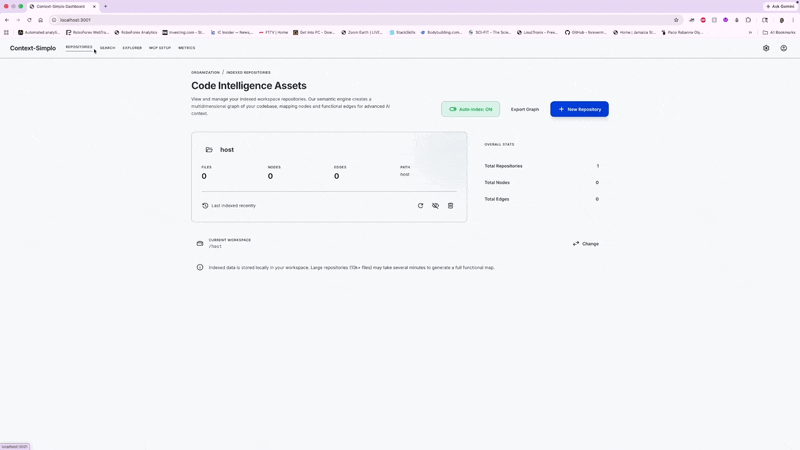Screen dimensions: 800x450
Task: Toggle the Auto-index ON switch
Action: [x=470, y=109]
